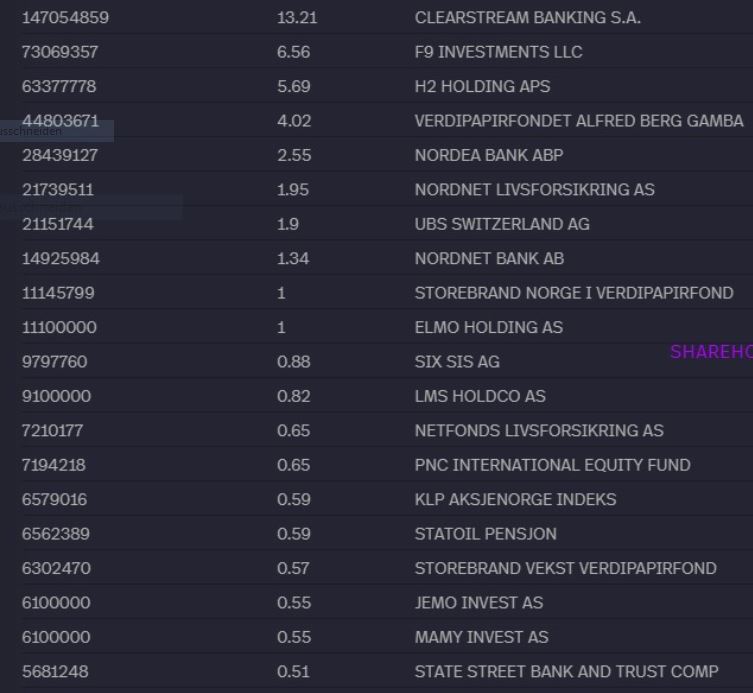Image resolution: width=753 pixels, height=693 pixels.
Task: Click share count 14925984
Action: (x=61, y=258)
